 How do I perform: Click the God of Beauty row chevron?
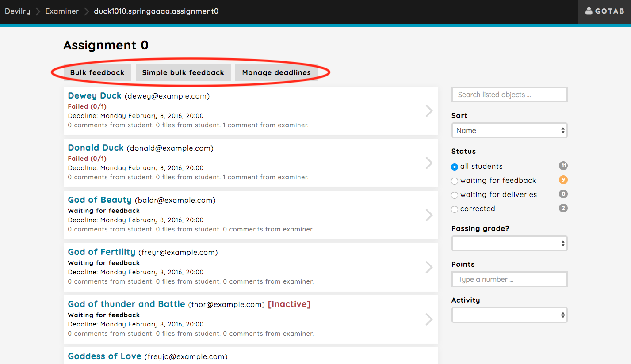429,215
